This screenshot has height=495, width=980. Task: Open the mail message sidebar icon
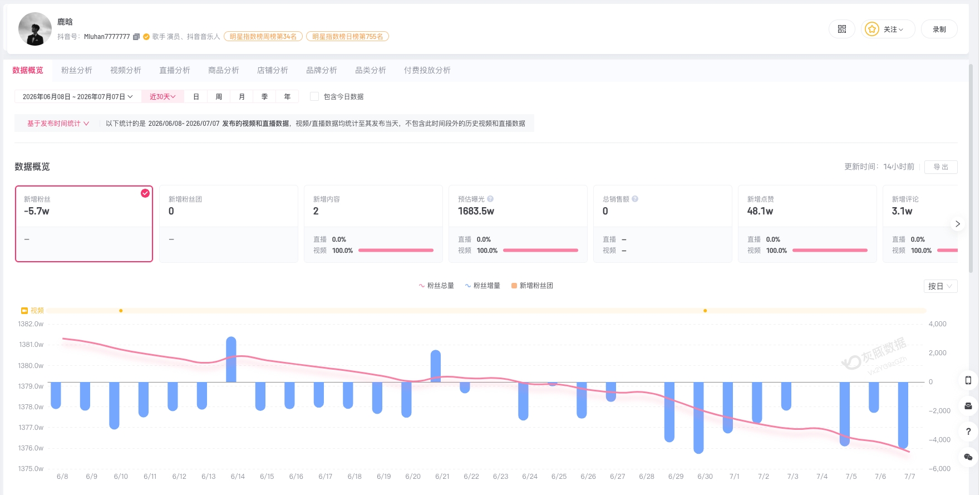968,406
